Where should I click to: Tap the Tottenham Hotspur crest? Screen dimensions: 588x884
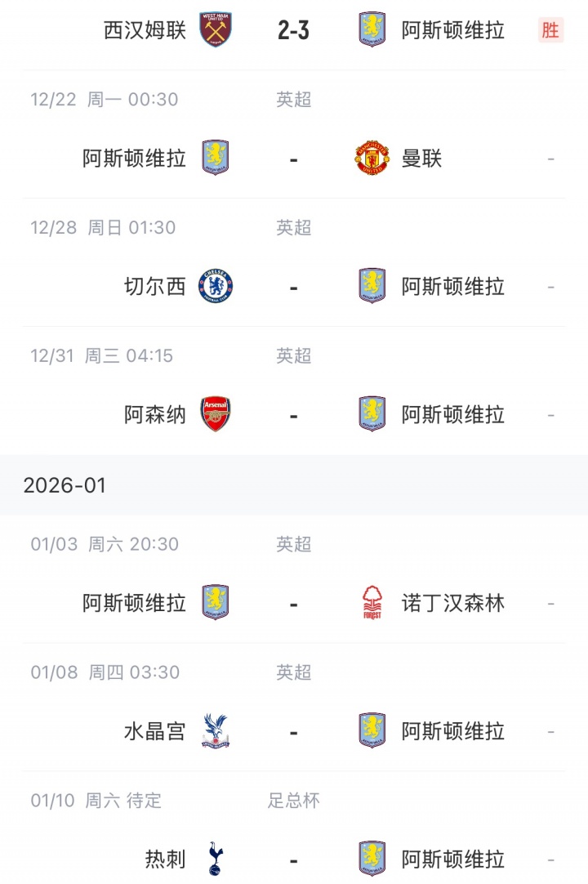click(216, 859)
